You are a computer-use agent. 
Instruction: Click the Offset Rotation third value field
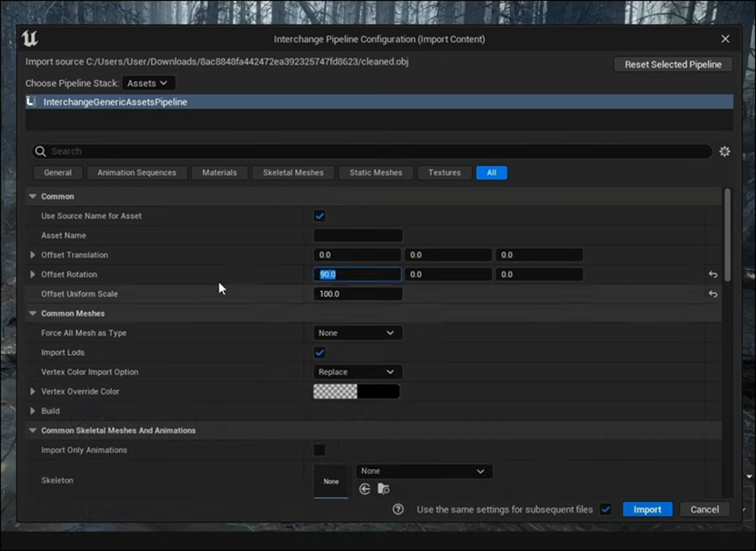[x=539, y=274]
